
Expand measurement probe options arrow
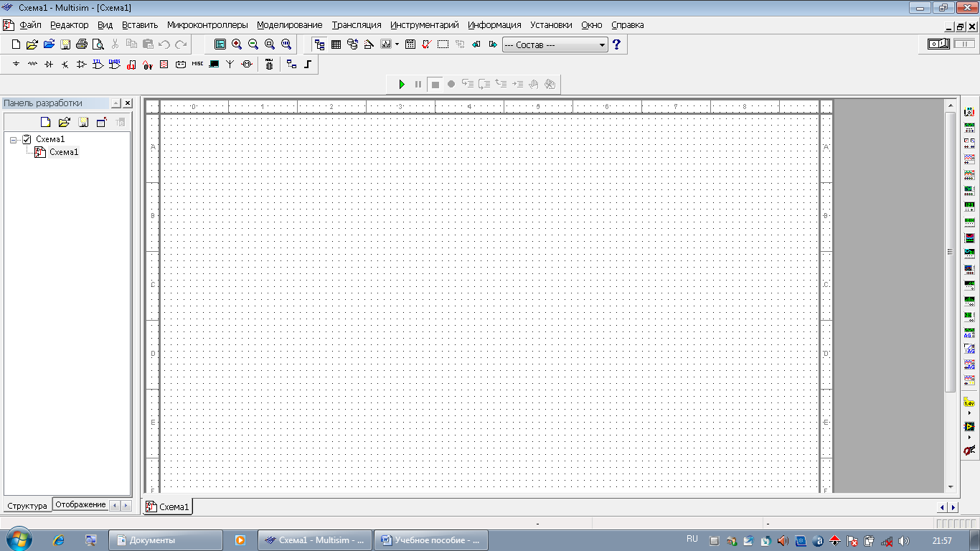(969, 413)
